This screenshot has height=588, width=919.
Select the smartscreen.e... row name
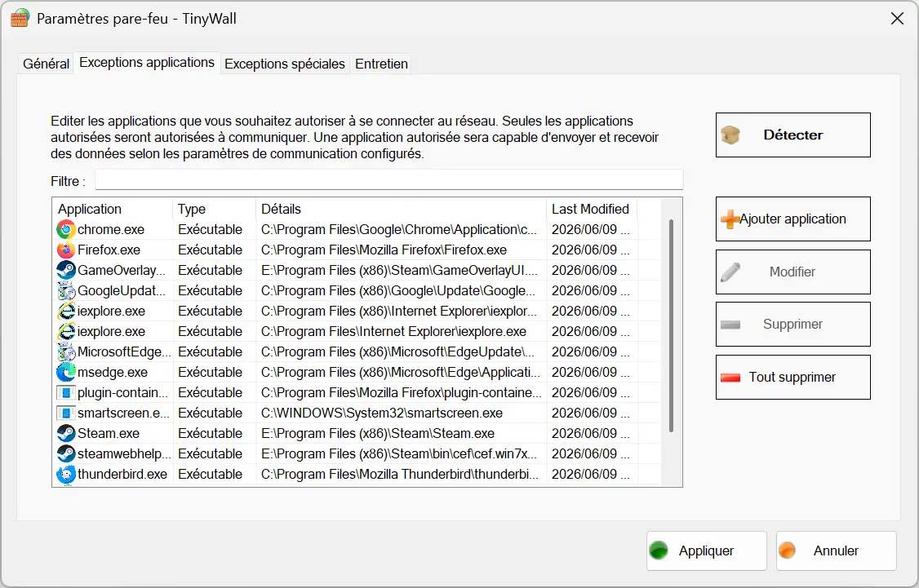pos(123,413)
